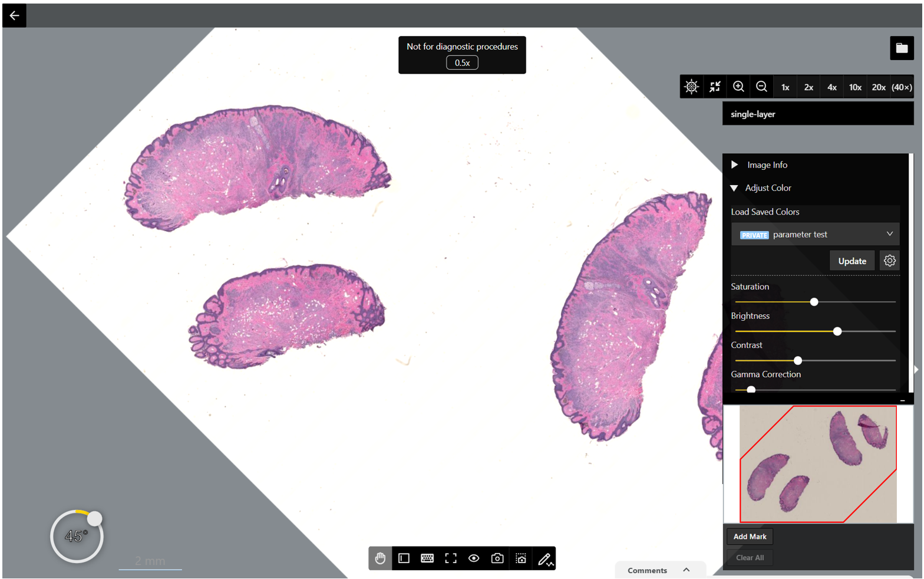
Task: Switch magnification to 20x
Action: tap(879, 87)
